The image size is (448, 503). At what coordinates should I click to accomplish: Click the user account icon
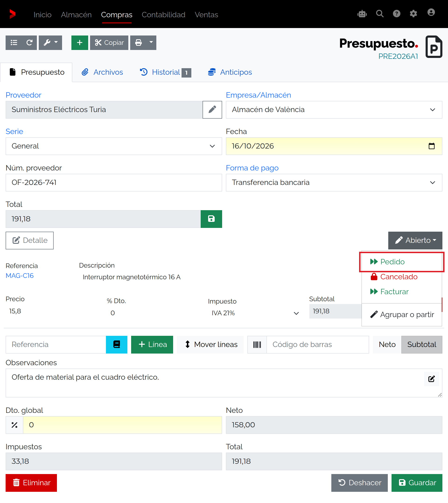tap(431, 13)
